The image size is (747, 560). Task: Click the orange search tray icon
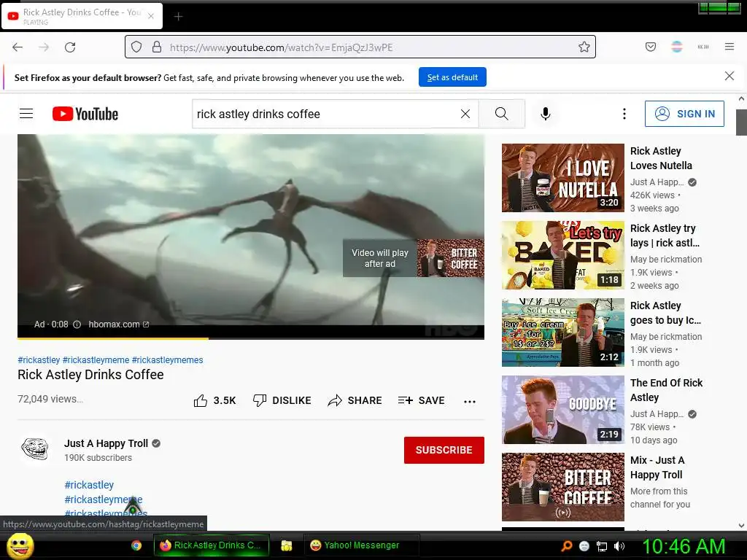(x=566, y=546)
